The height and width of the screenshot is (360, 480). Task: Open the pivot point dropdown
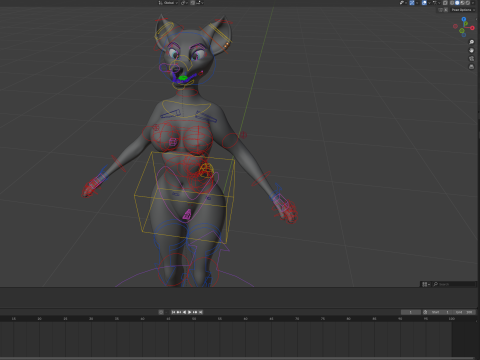[184, 3]
